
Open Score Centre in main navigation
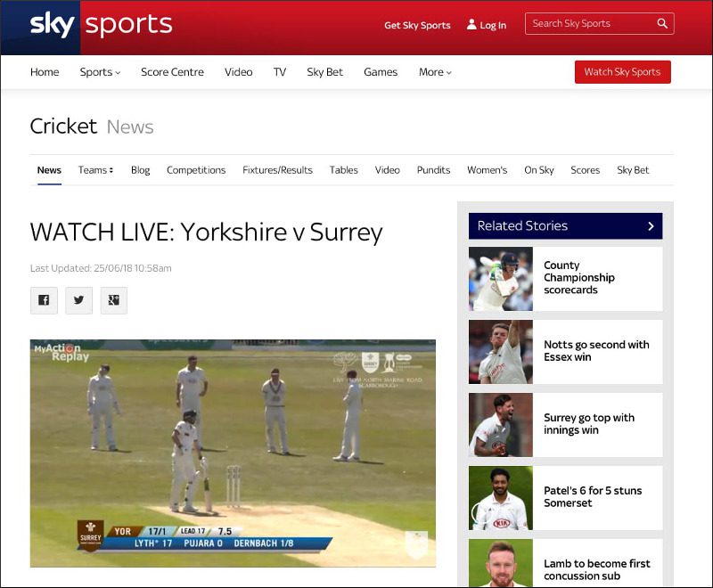tap(172, 72)
